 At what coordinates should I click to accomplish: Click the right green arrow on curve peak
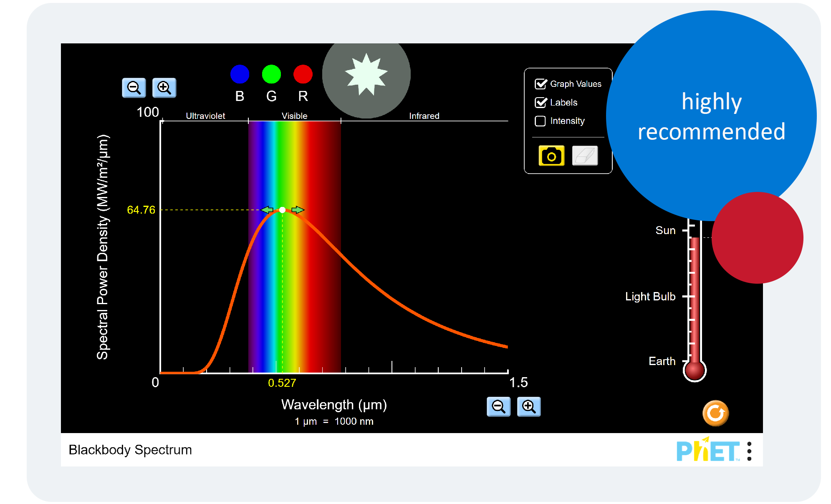tap(298, 210)
